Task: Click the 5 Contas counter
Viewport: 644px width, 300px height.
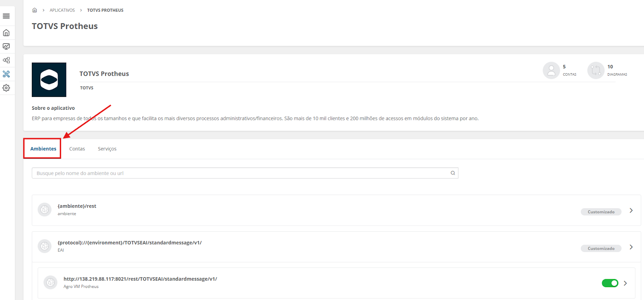Action: (560, 70)
